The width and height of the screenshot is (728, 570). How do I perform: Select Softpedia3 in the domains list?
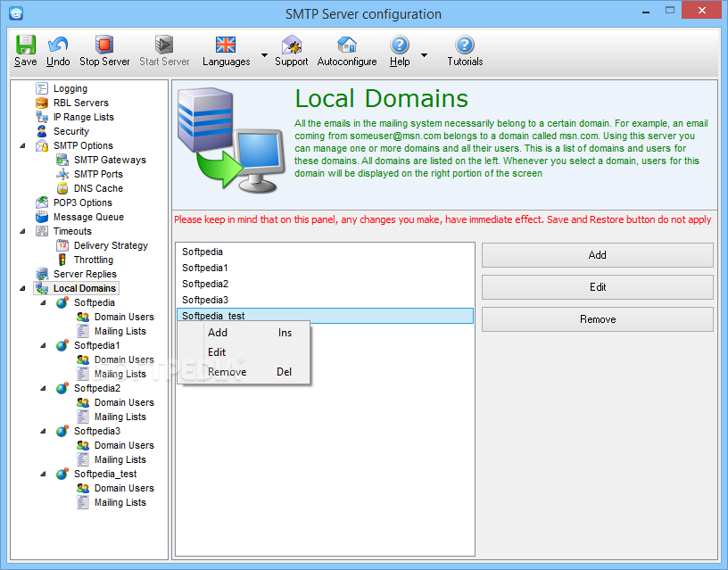coord(325,300)
